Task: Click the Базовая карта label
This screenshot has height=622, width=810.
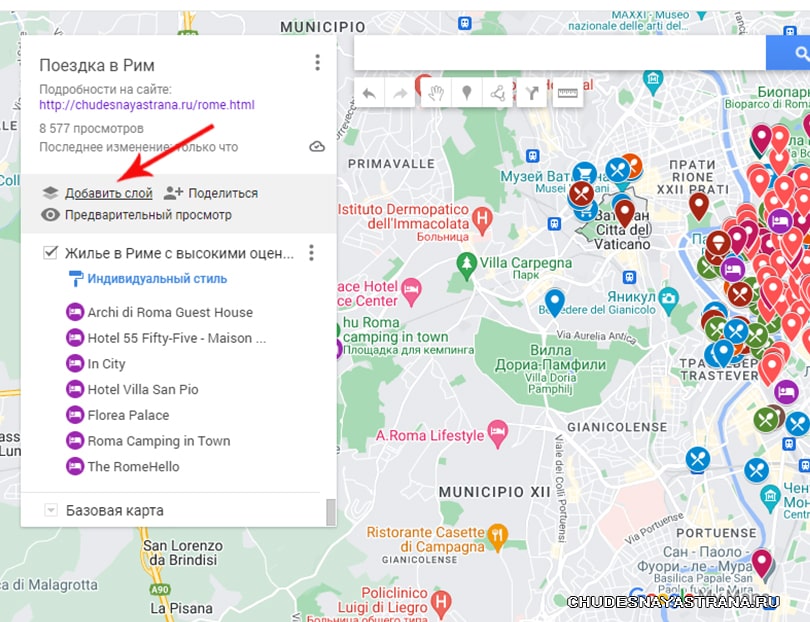Action: [115, 511]
